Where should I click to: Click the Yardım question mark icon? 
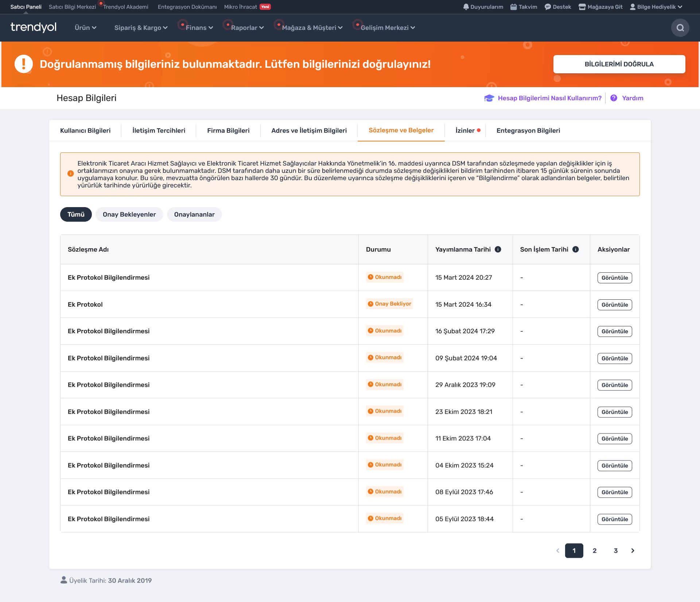tap(614, 98)
